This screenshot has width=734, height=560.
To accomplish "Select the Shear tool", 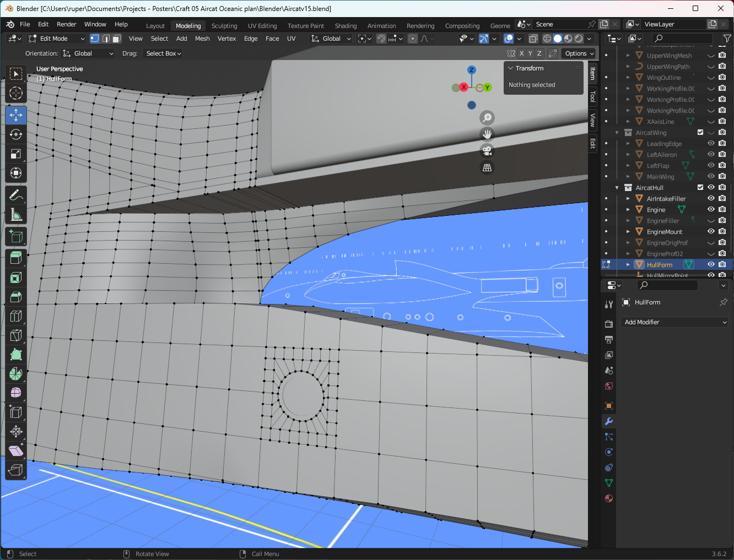I will tap(15, 450).
